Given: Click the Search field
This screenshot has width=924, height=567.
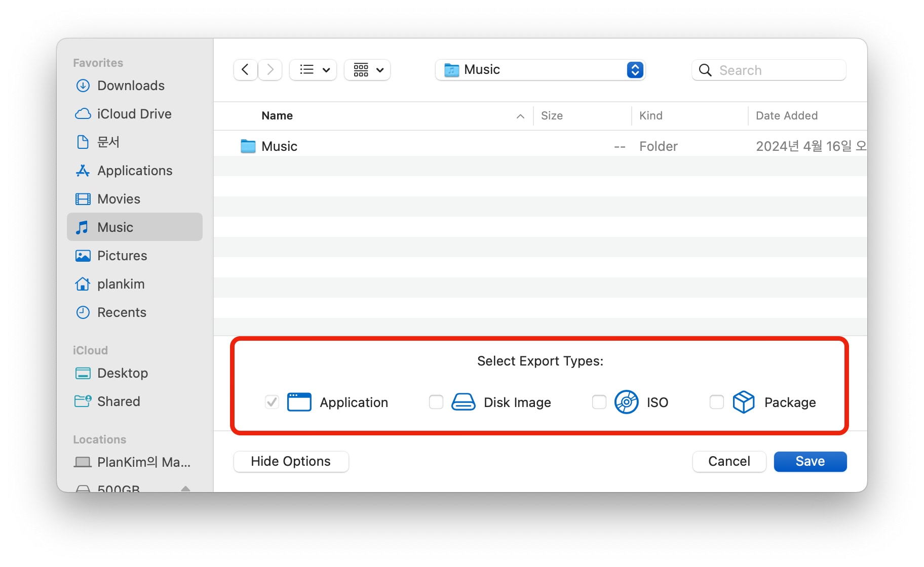Looking at the screenshot, I should 768,70.
